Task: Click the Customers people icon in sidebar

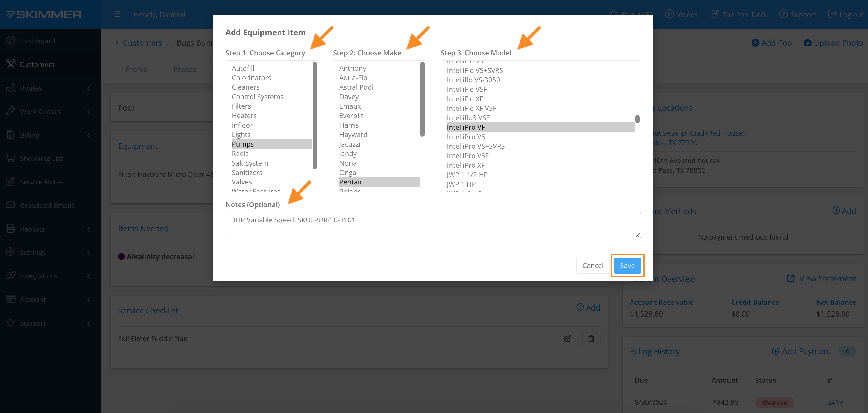Action: coord(10,64)
